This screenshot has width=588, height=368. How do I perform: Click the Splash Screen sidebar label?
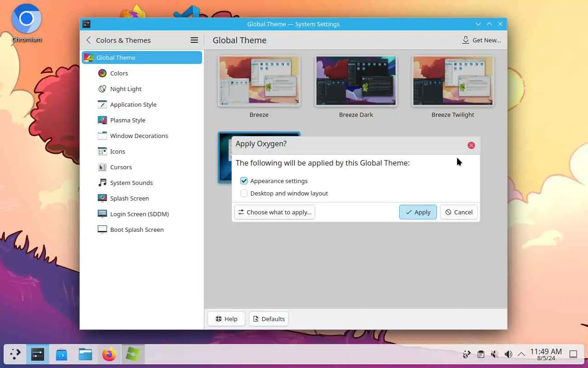click(x=130, y=198)
